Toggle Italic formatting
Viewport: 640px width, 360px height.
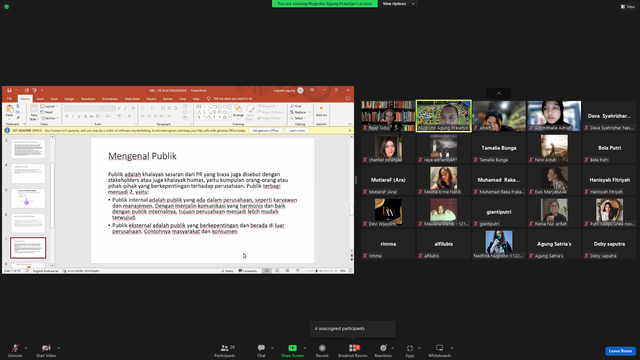[73, 116]
